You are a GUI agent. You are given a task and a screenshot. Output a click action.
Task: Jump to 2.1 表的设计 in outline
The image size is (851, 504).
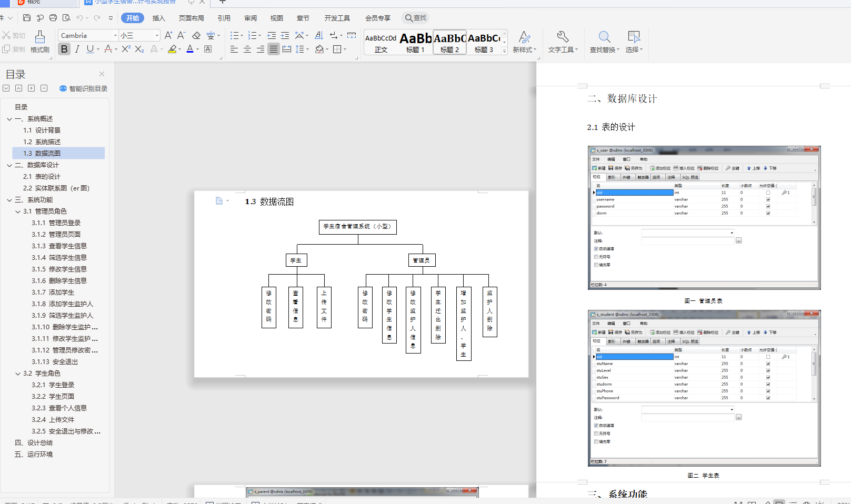pos(42,177)
